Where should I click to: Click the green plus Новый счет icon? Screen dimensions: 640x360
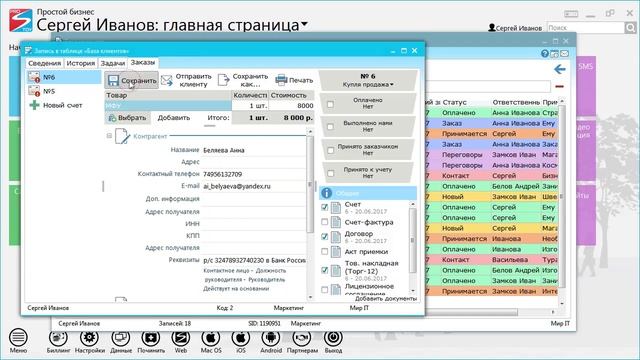(x=35, y=105)
